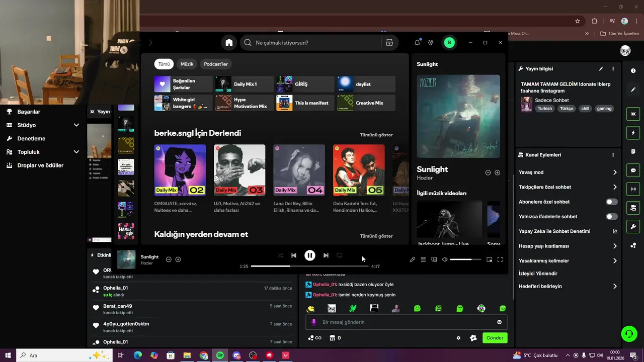Open the Kanal Eylemleri three-dot menu
Viewport: 644px width, 362px height.
613,155
